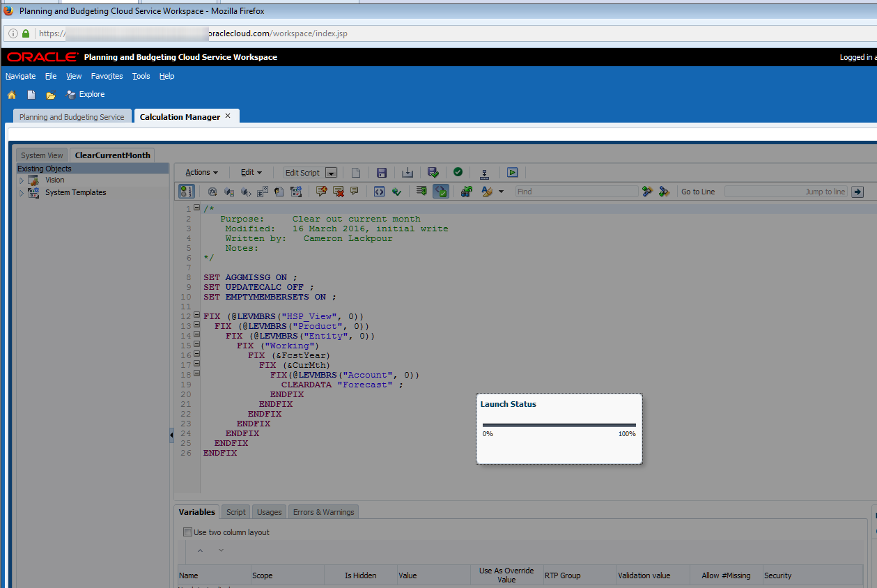Open the Usages tab
877x588 pixels.
tap(270, 512)
